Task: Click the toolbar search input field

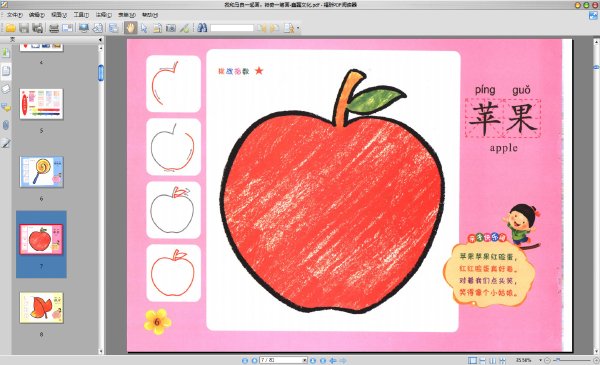Action: [x=232, y=28]
